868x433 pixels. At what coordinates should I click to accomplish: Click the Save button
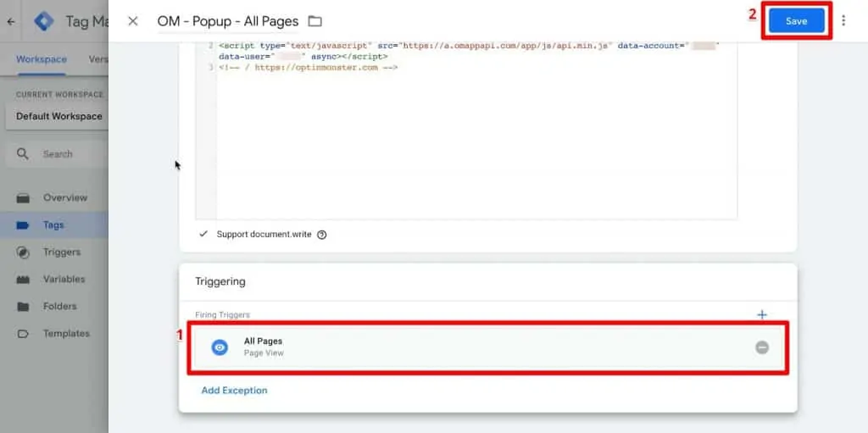tap(797, 21)
